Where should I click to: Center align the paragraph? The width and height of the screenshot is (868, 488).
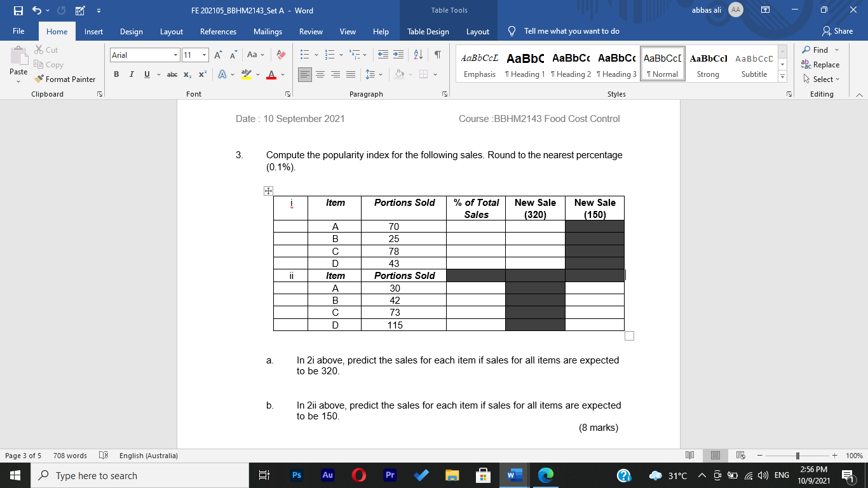click(320, 74)
